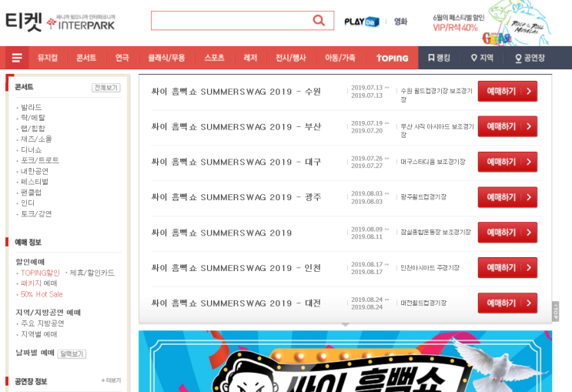Screen dimensions: 572x392
Task: Click the Grease festival discount banner
Action: (x=490, y=22)
